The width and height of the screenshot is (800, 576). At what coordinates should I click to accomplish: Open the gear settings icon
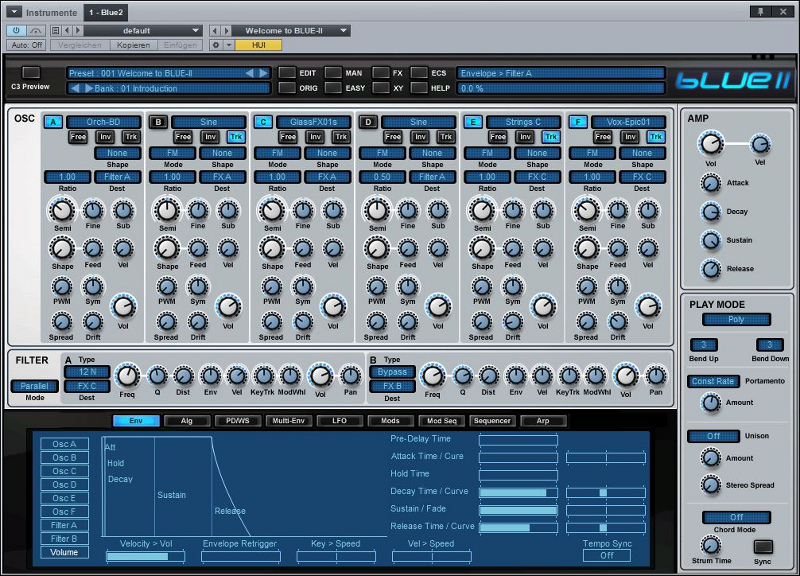point(216,45)
